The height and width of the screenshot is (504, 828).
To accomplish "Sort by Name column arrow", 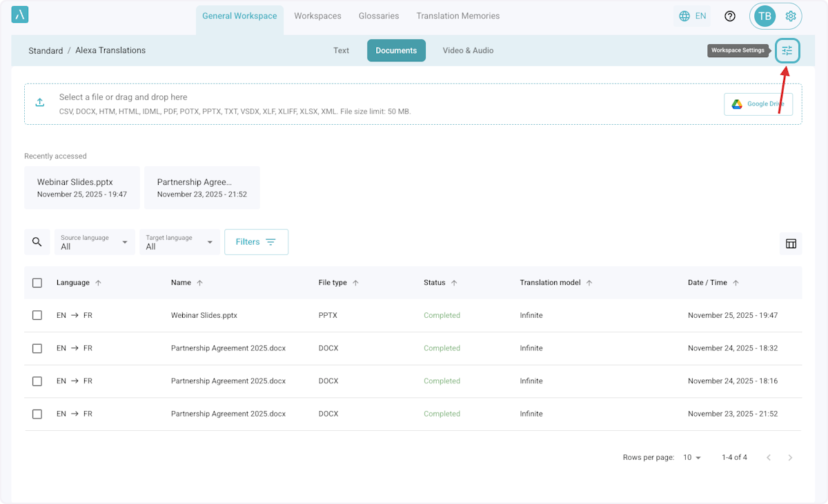I will coord(200,283).
